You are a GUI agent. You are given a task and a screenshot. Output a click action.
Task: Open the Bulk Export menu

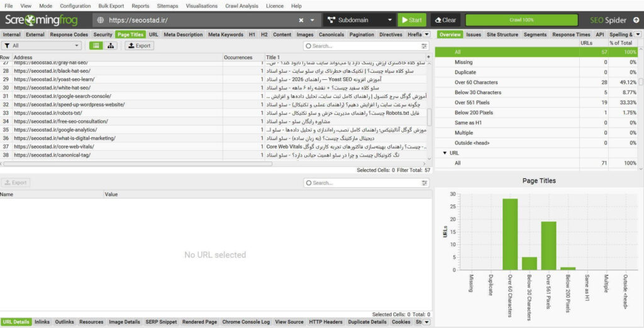(x=111, y=6)
